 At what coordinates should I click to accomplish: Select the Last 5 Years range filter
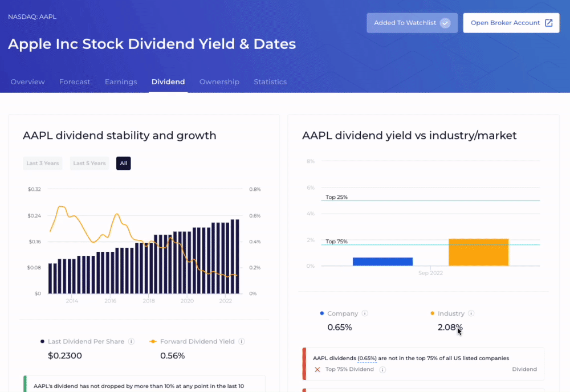(x=89, y=163)
